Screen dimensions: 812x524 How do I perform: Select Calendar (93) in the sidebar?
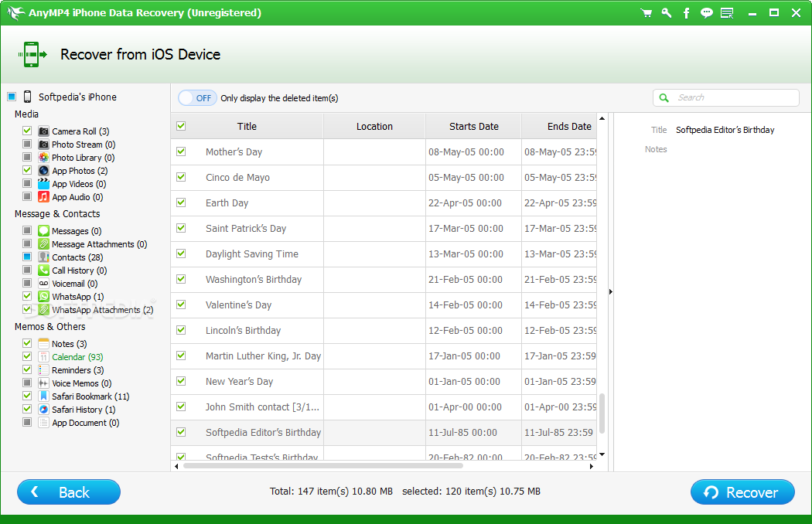click(x=77, y=357)
